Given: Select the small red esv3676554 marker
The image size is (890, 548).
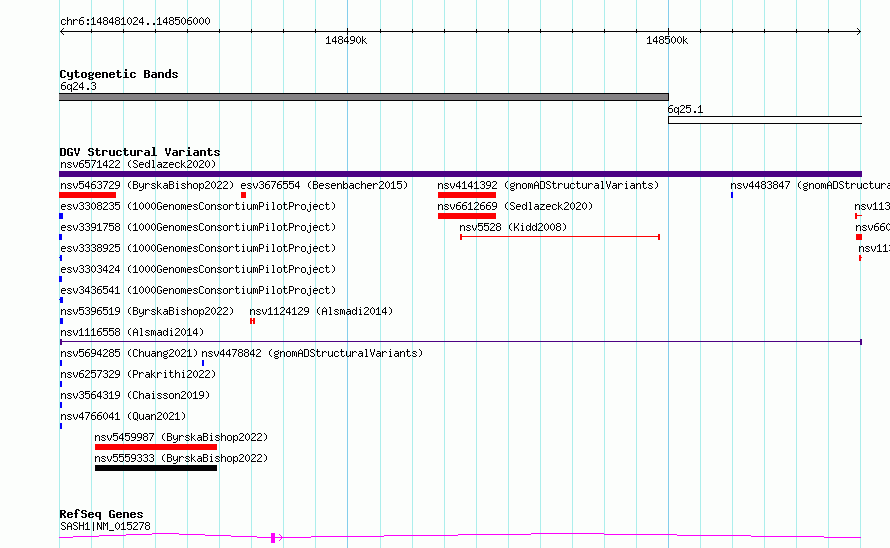Looking at the screenshot, I should click(244, 195).
